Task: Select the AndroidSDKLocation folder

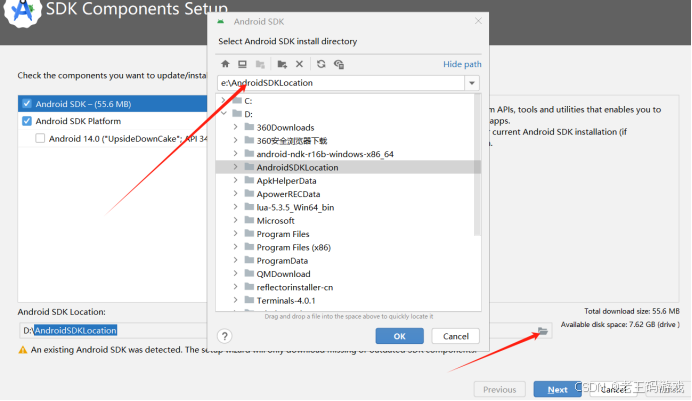Action: [297, 167]
